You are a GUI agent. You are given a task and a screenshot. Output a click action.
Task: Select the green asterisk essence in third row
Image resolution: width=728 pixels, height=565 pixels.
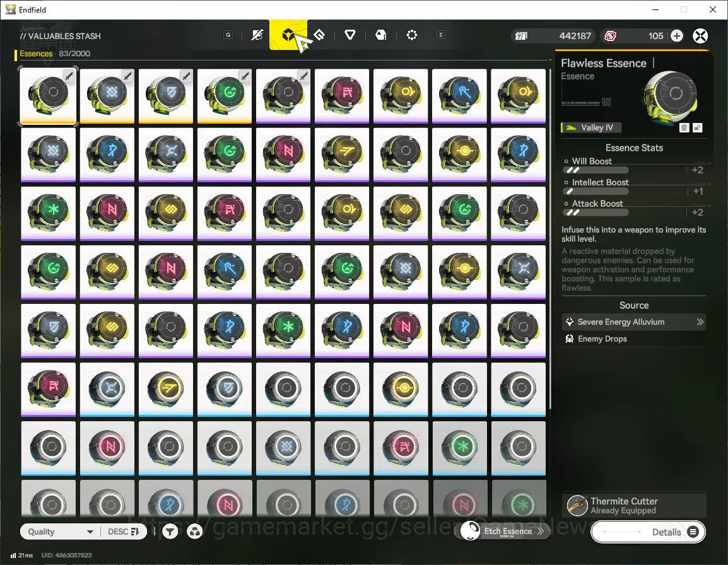coord(49,214)
